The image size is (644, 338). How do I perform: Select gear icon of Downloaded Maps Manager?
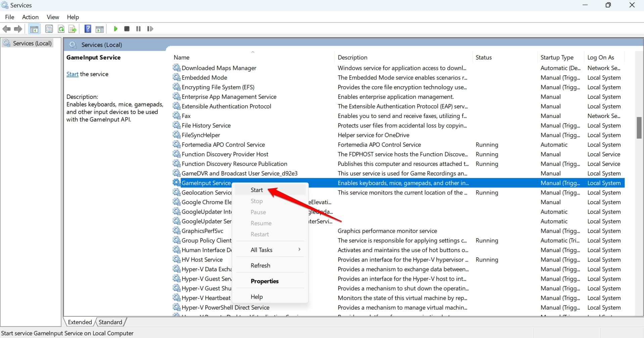(177, 68)
